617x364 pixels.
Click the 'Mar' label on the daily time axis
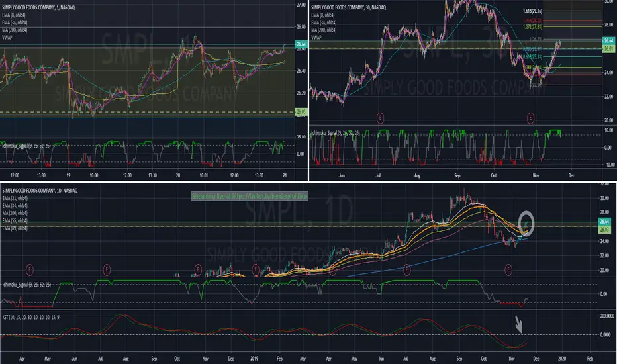(303, 359)
